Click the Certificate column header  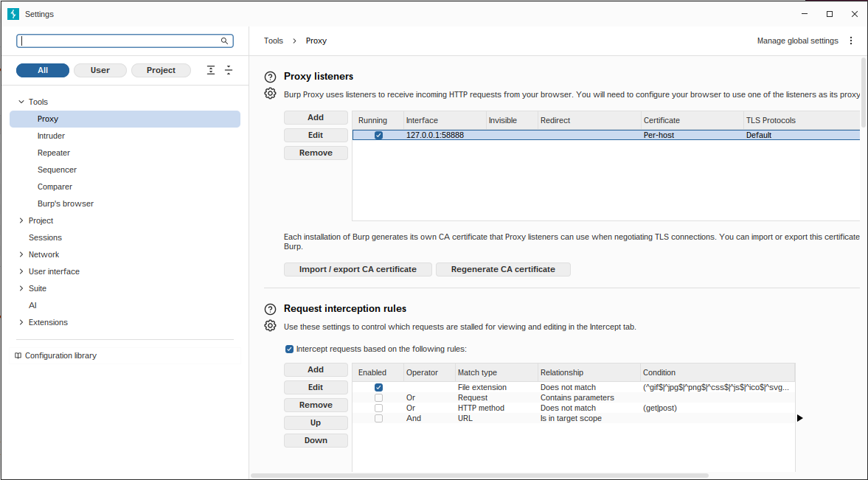point(692,120)
